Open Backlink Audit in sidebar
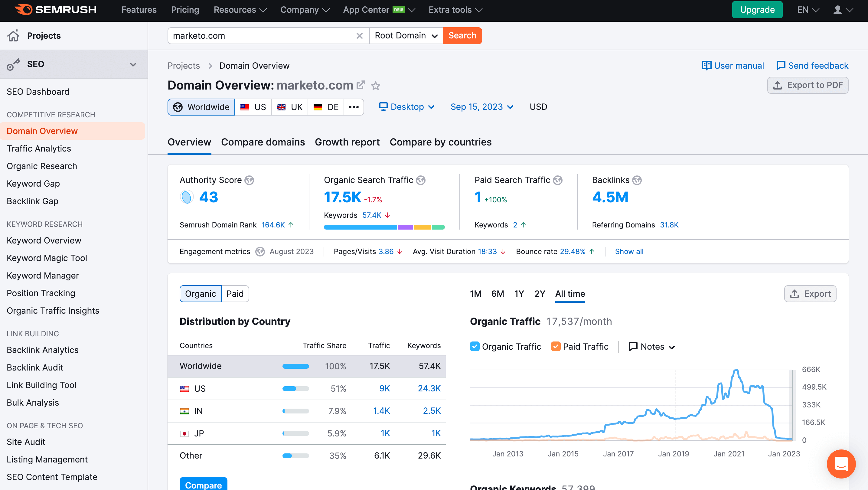Viewport: 868px width, 490px height. coord(35,368)
